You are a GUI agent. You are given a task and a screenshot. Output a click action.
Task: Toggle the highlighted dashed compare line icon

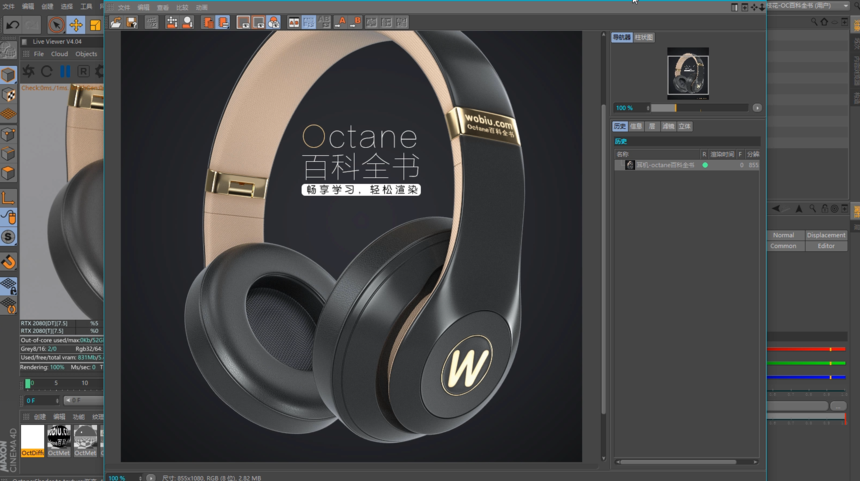pyautogui.click(x=309, y=22)
